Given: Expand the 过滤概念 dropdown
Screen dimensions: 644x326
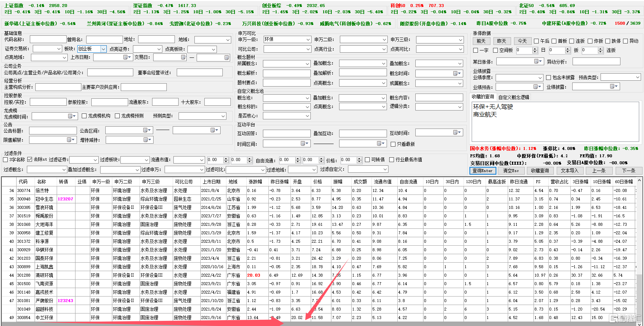Looking at the screenshot, I should pos(64,169).
